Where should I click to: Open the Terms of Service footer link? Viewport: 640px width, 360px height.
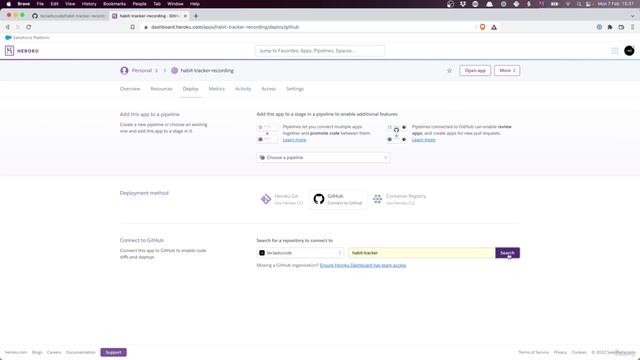click(533, 352)
